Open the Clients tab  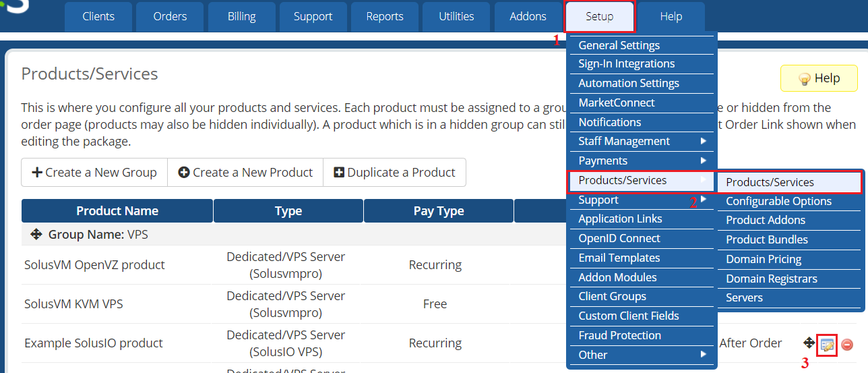98,16
